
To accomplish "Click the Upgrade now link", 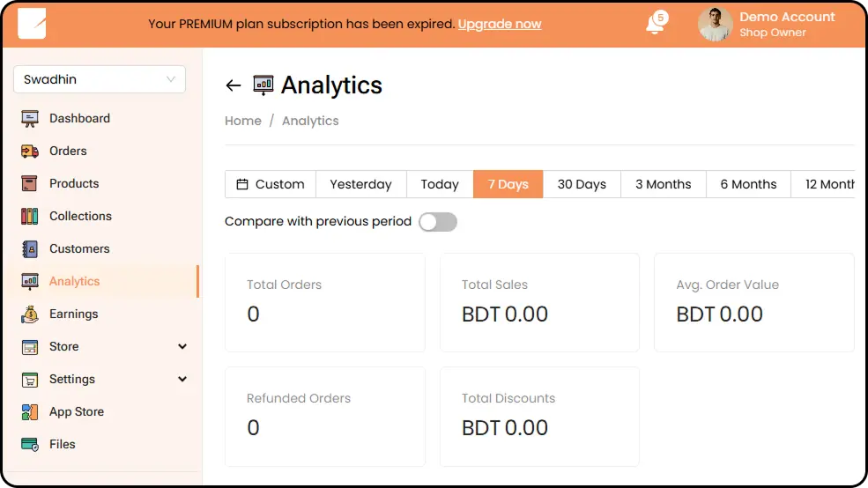I will (x=500, y=24).
